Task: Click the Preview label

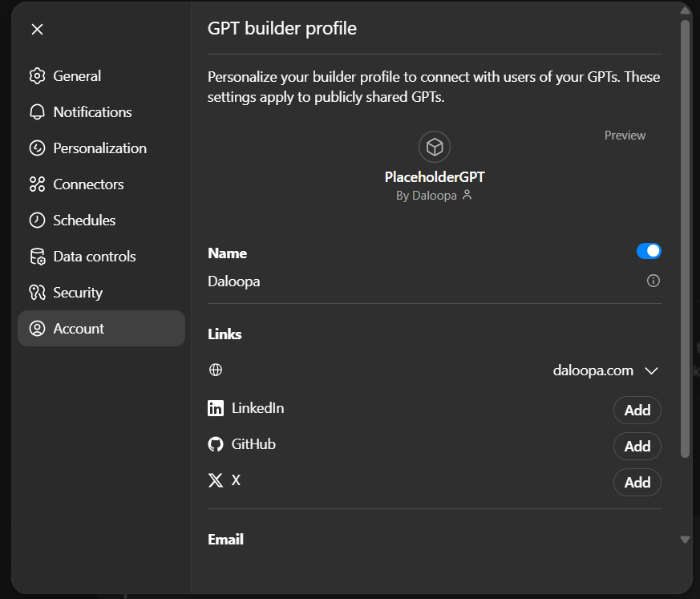Action: pos(625,136)
